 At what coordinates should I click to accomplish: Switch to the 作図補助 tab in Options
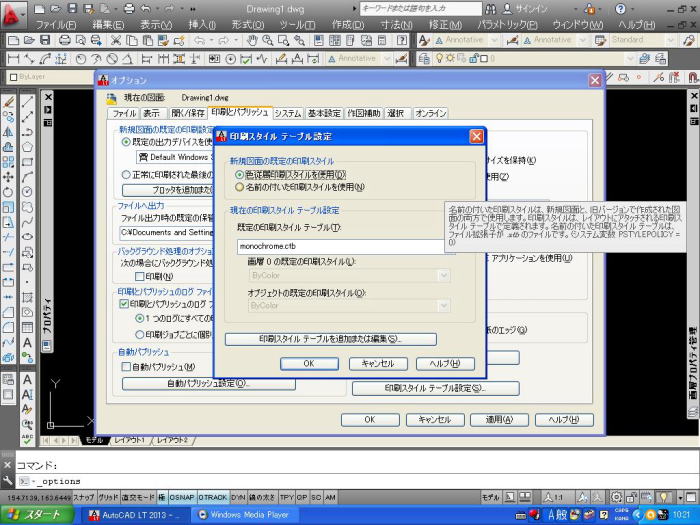tap(364, 113)
